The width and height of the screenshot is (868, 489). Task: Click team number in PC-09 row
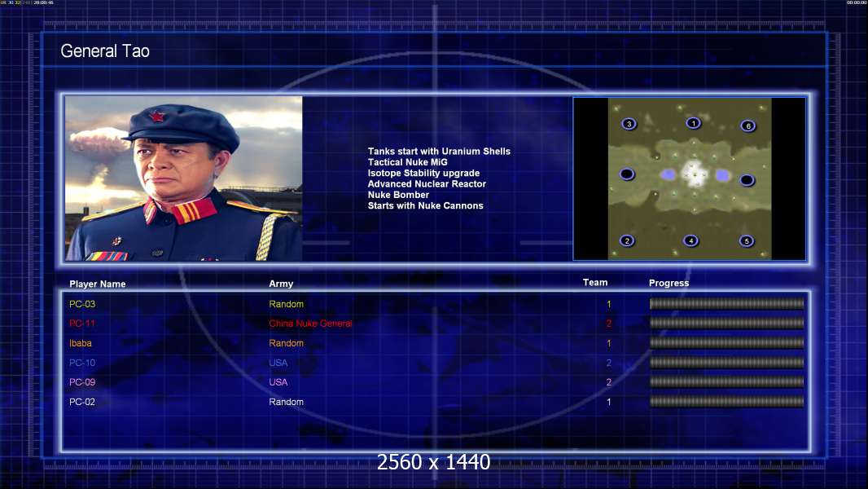(609, 382)
